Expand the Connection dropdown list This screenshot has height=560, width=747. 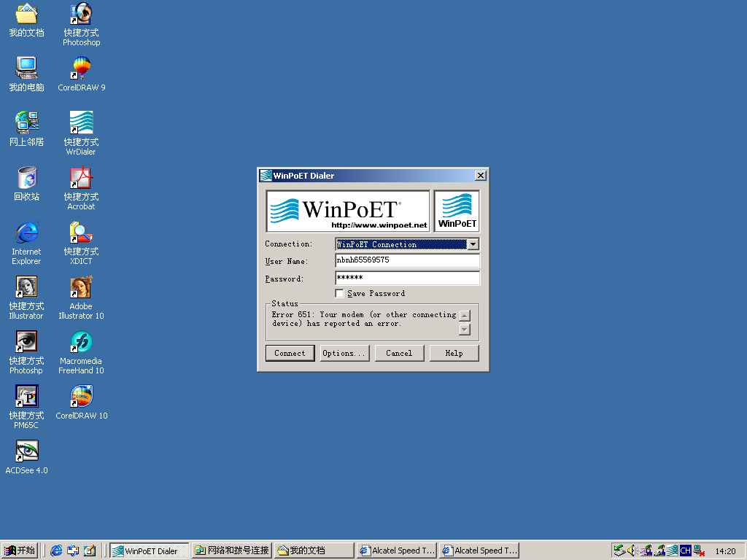coord(473,244)
